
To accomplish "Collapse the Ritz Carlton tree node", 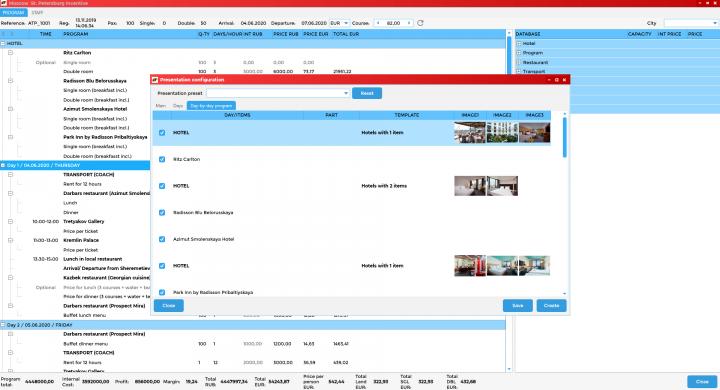I will 10,53.
